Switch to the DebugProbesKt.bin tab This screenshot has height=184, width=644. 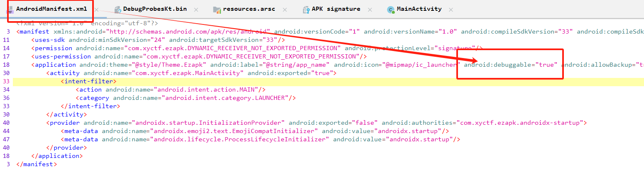(154, 9)
